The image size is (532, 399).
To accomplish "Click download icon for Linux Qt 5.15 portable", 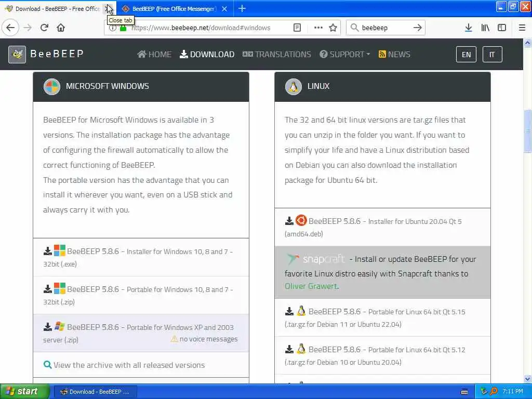I will point(289,312).
